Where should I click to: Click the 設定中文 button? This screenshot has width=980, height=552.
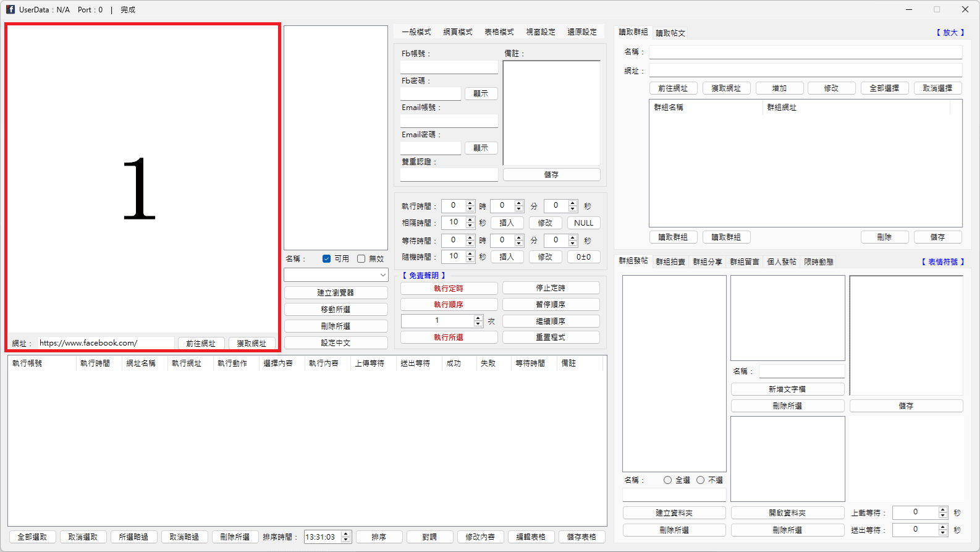pos(336,343)
